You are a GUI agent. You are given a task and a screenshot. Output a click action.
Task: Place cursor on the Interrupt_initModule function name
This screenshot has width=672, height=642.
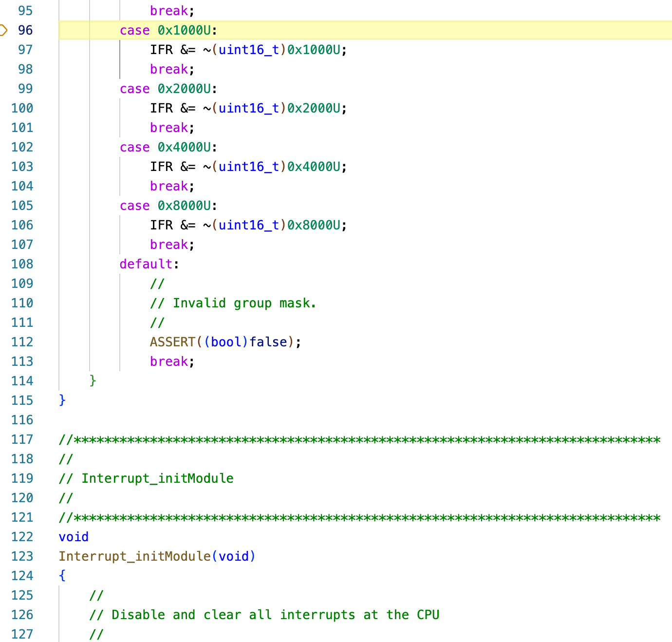(135, 556)
